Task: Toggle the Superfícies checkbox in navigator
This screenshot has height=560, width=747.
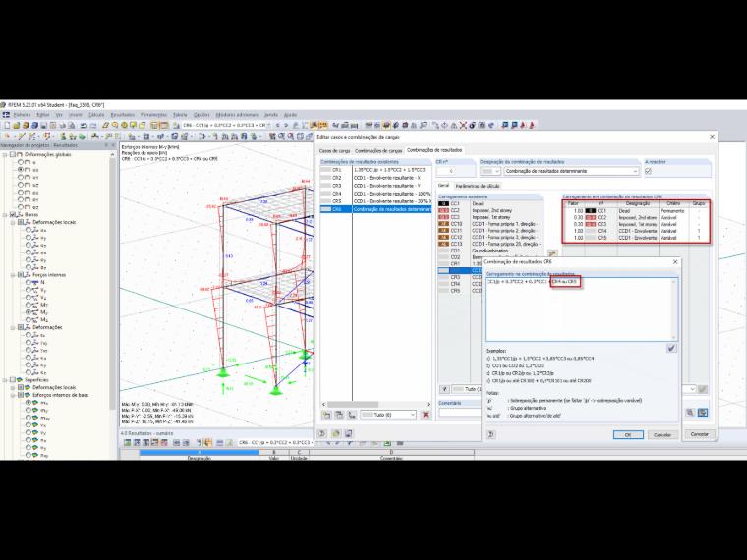Action: point(13,380)
